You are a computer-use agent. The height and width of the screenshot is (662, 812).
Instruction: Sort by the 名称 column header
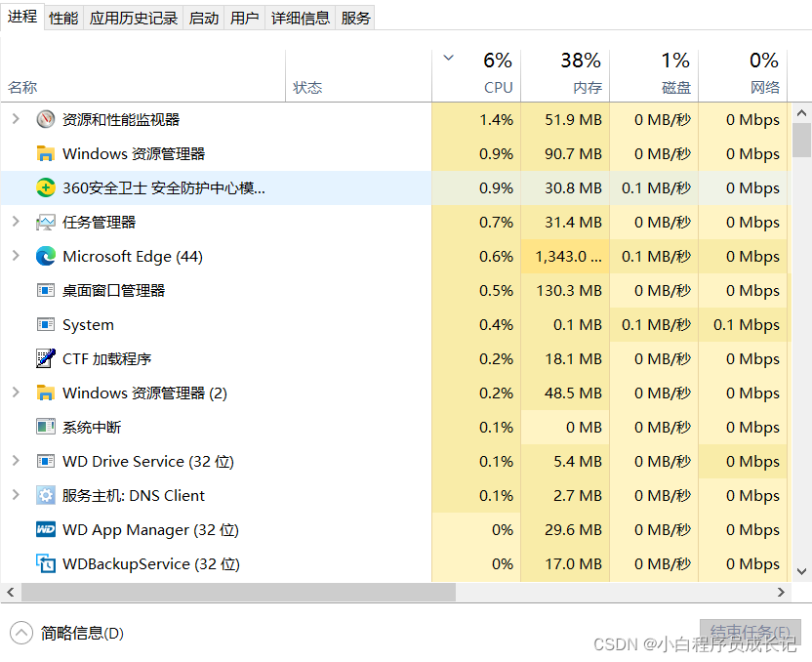142,76
